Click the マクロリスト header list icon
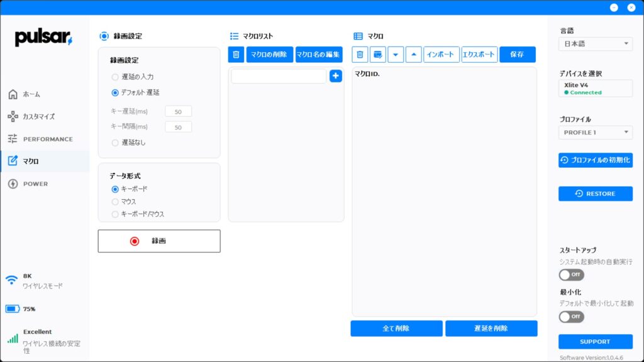Image resolution: width=644 pixels, height=362 pixels. pos(234,36)
